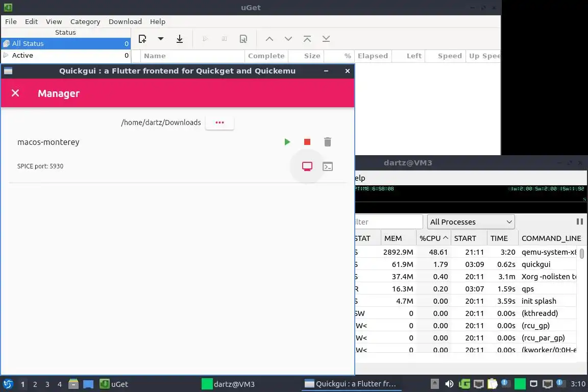Expand the new download dropdown arrow in uGet

pyautogui.click(x=160, y=39)
